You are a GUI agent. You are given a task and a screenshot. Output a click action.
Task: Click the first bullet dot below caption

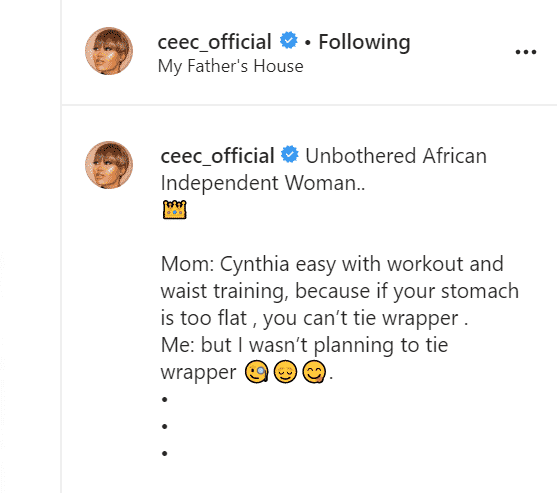pos(164,399)
